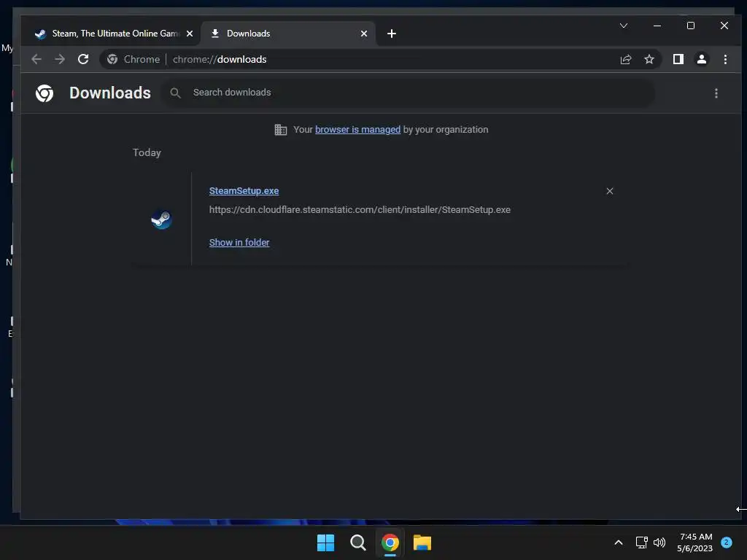Open File Explorer from the taskbar
Viewport: 747px width, 560px height.
(x=422, y=542)
